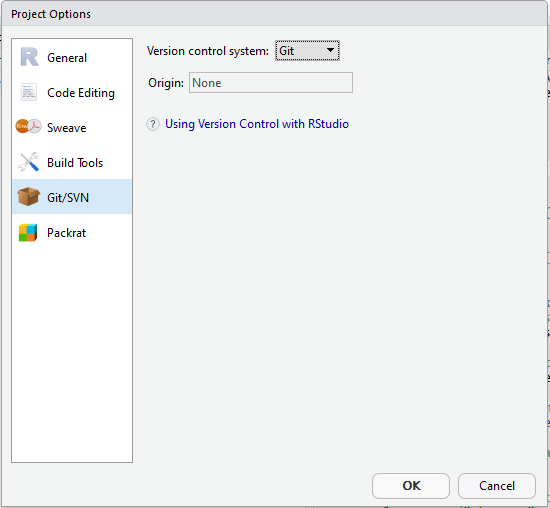The image size is (550, 508).
Task: Click the Rnw PDF icon for Sweave
Action: tap(28, 126)
